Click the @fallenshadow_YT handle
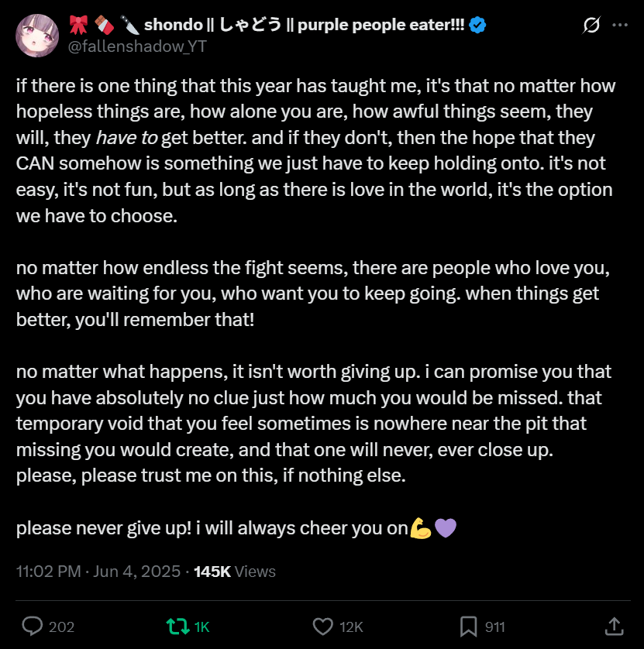Viewport: 644px width, 649px height. [x=137, y=46]
